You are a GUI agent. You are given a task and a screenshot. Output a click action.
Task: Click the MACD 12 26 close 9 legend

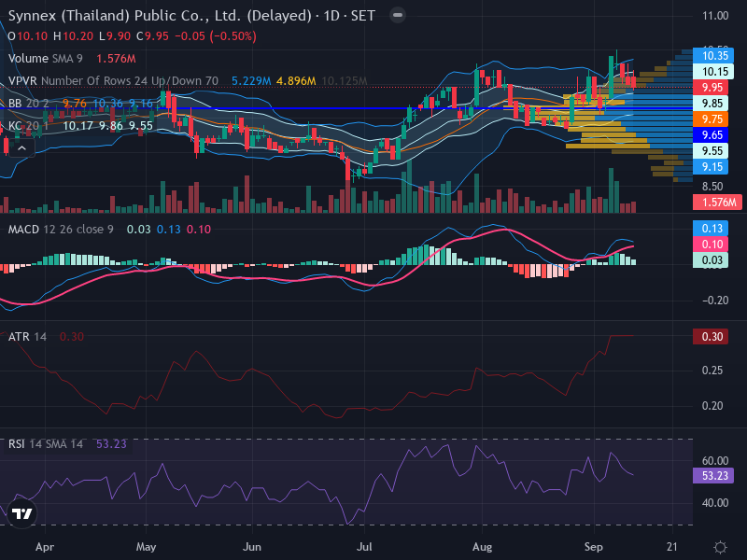tap(61, 230)
